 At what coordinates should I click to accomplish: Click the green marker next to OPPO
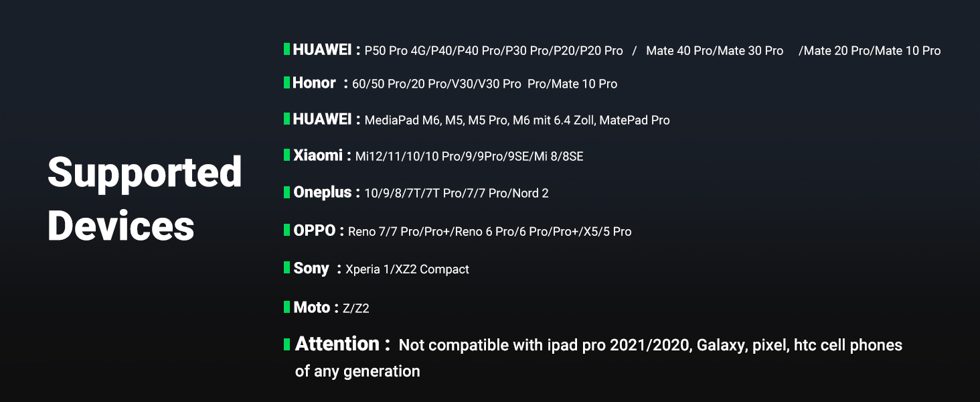pos(287,230)
